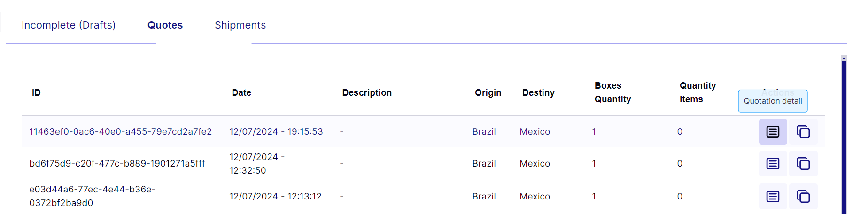Click quote ID bd6f75d9-c20f-477c-b889-1901271a5fff
Screen dimensions: 868x214
point(117,163)
